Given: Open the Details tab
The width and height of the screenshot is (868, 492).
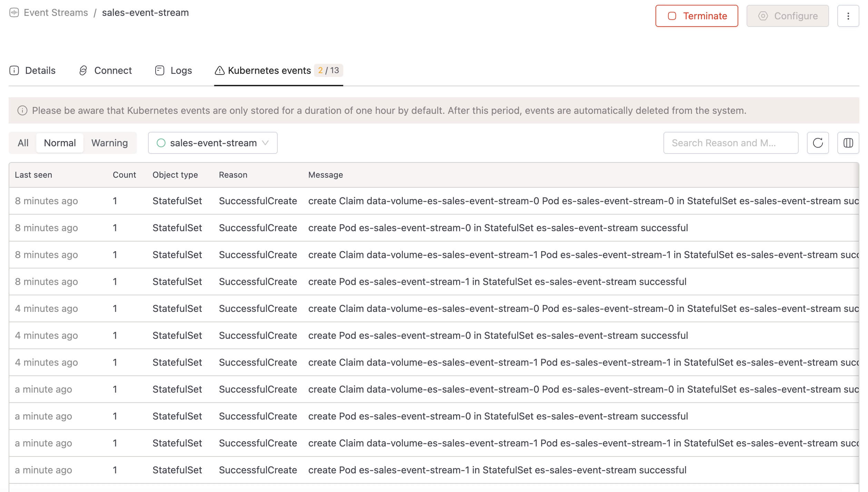Looking at the screenshot, I should point(40,70).
